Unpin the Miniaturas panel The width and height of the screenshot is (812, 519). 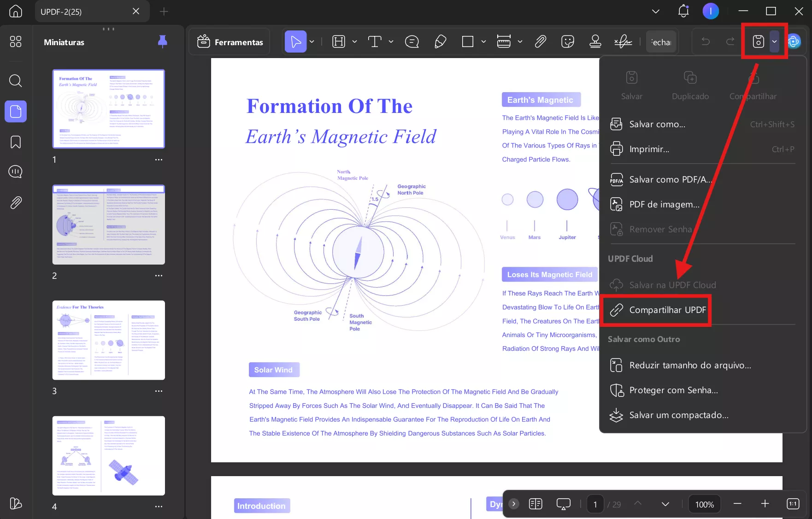click(162, 42)
